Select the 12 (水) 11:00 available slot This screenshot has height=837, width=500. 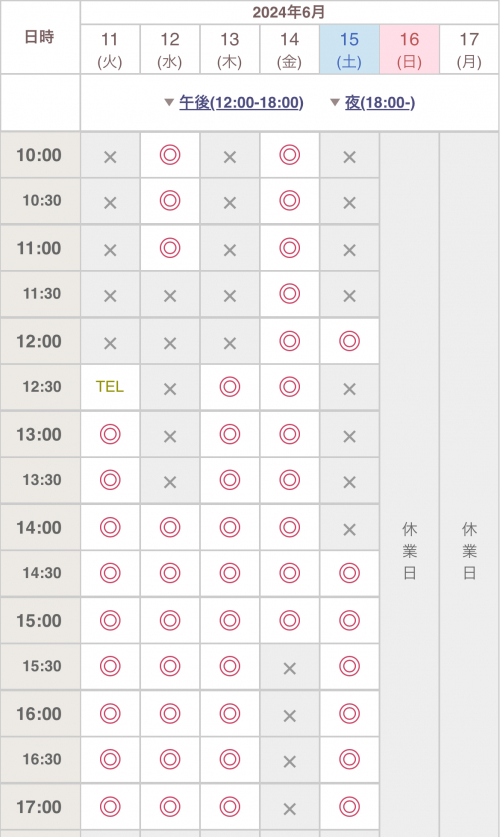(x=170, y=248)
